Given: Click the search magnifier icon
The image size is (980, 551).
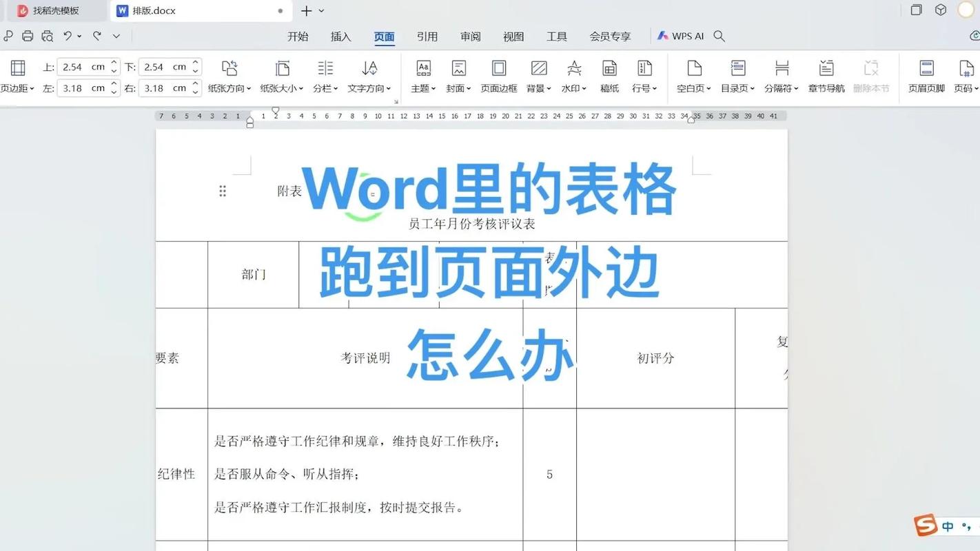Looking at the screenshot, I should pos(719,36).
